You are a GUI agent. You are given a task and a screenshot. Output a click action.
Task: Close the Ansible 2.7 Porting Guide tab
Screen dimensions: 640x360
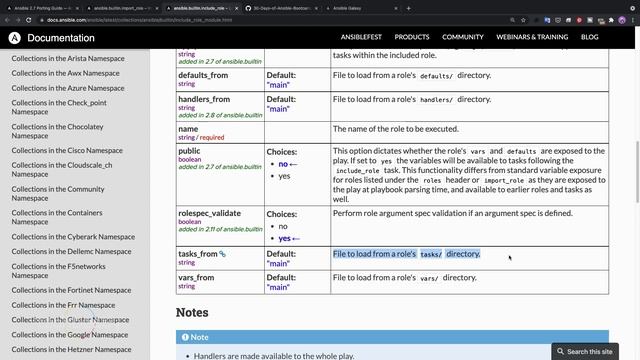(77, 8)
